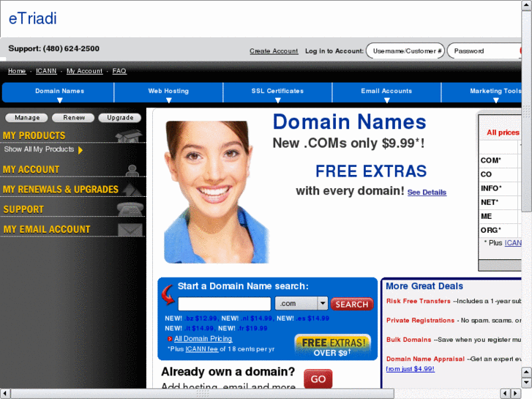Click the horizontal scrollbar thumb
The height and width of the screenshot is (399, 532).
pos(203,394)
